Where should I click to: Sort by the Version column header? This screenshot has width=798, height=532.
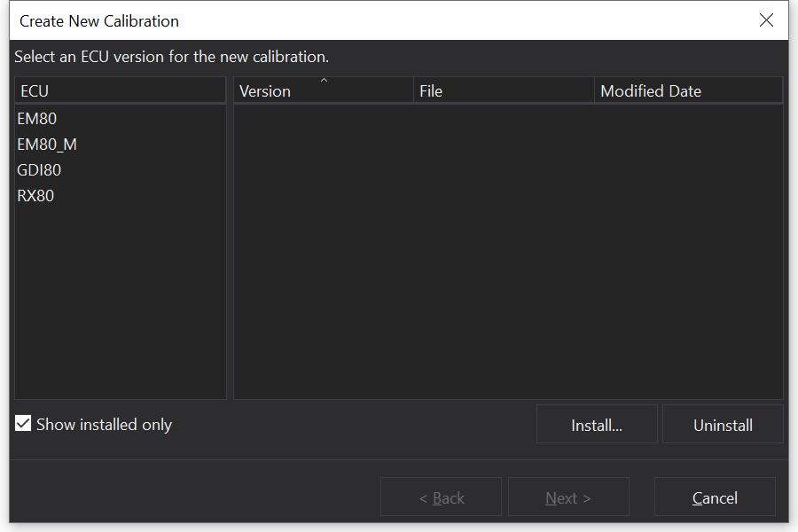click(265, 91)
